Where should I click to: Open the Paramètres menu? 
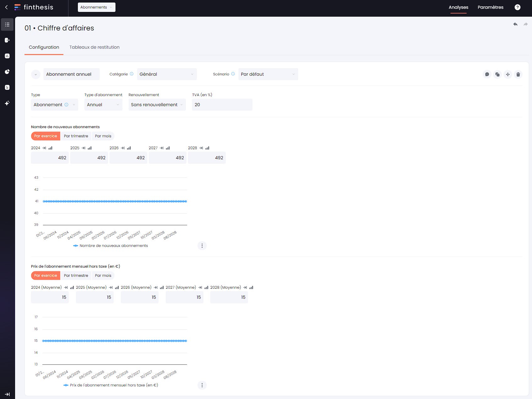(490, 7)
